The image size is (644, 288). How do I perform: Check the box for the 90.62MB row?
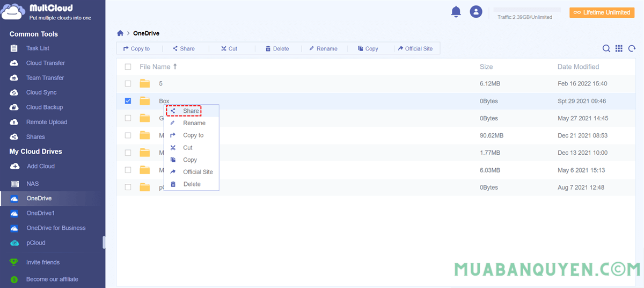tap(128, 135)
